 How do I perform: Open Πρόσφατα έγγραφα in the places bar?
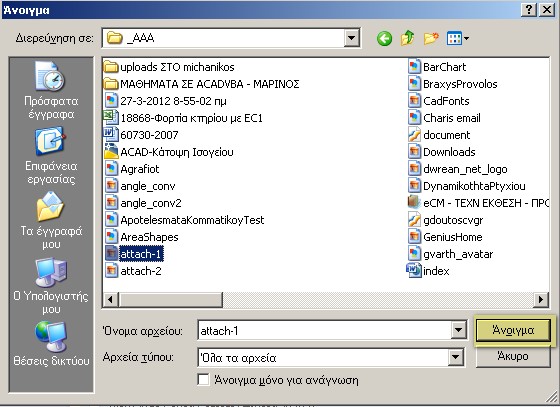click(51, 90)
